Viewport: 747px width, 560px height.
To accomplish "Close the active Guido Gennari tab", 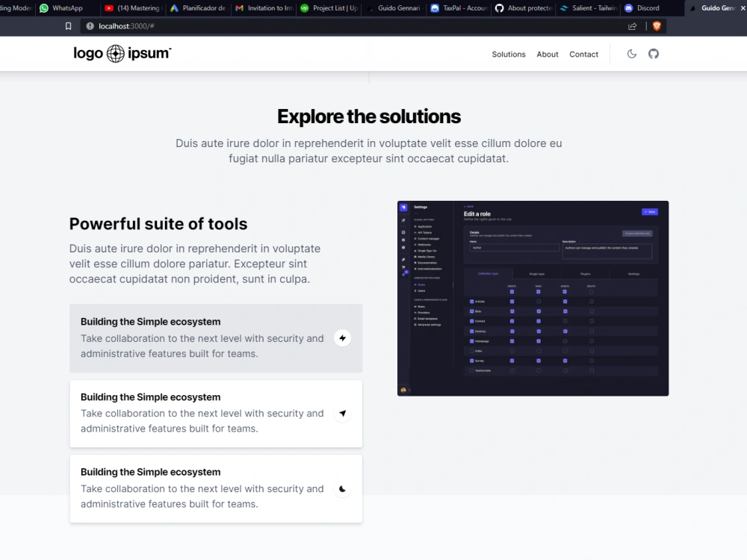I will pyautogui.click(x=743, y=8).
